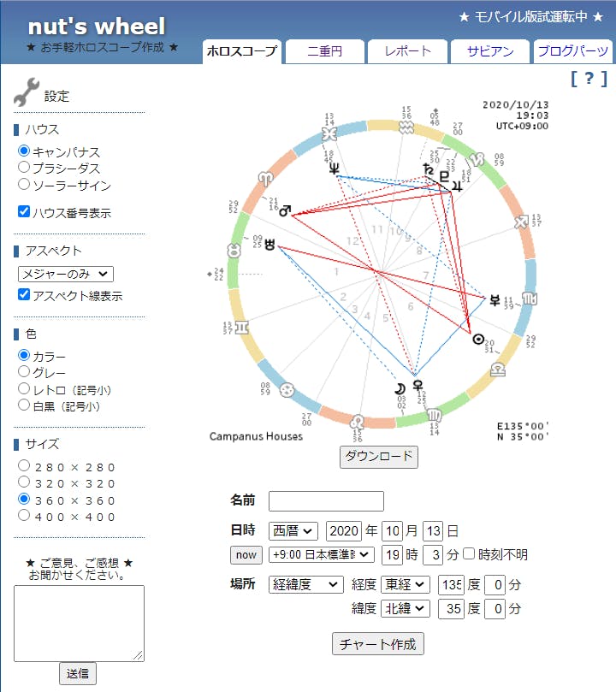Switch to the ホロスコープ tab
616x692 pixels.
[x=242, y=51]
